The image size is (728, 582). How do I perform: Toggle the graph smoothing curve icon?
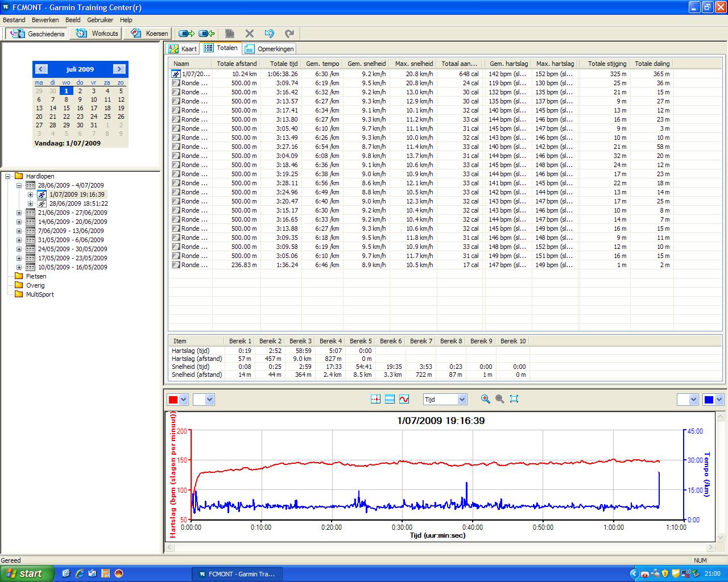pos(404,400)
